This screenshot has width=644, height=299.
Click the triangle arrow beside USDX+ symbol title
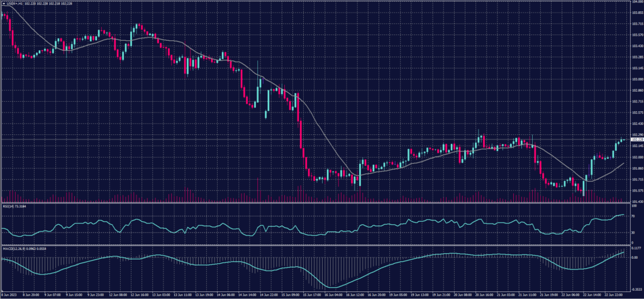click(3, 3)
